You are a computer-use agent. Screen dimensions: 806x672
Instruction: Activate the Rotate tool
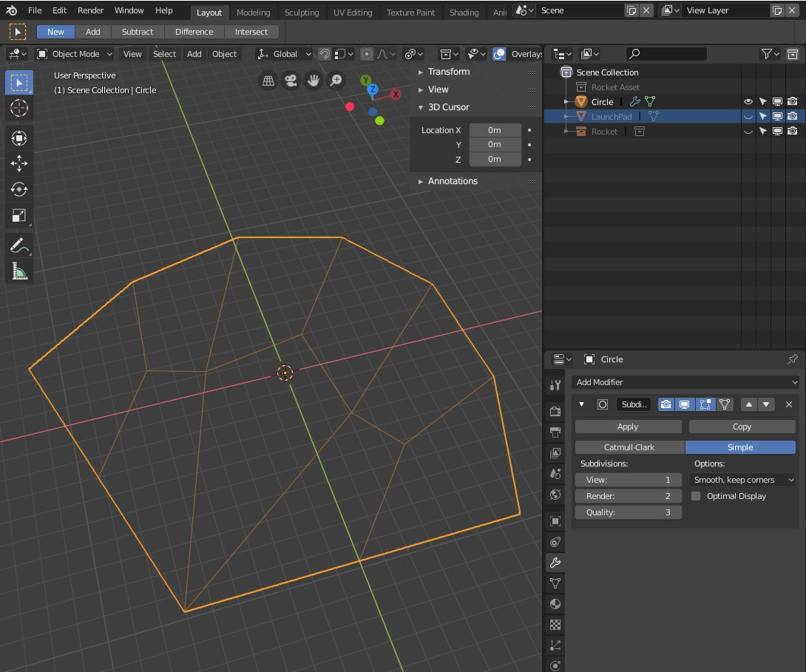[x=19, y=189]
